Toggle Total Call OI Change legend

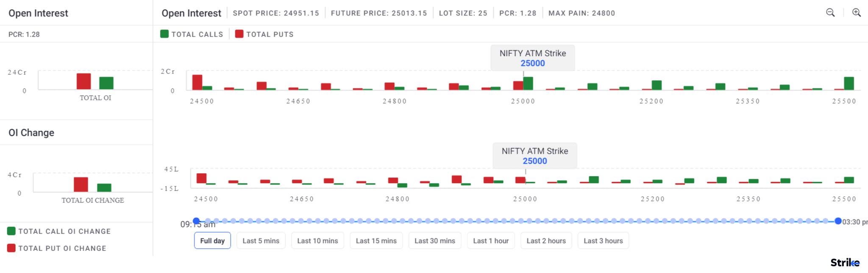pyautogui.click(x=59, y=231)
